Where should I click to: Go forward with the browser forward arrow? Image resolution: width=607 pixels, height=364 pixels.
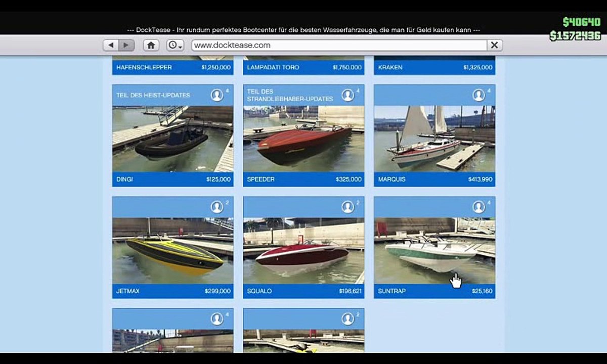pyautogui.click(x=126, y=45)
